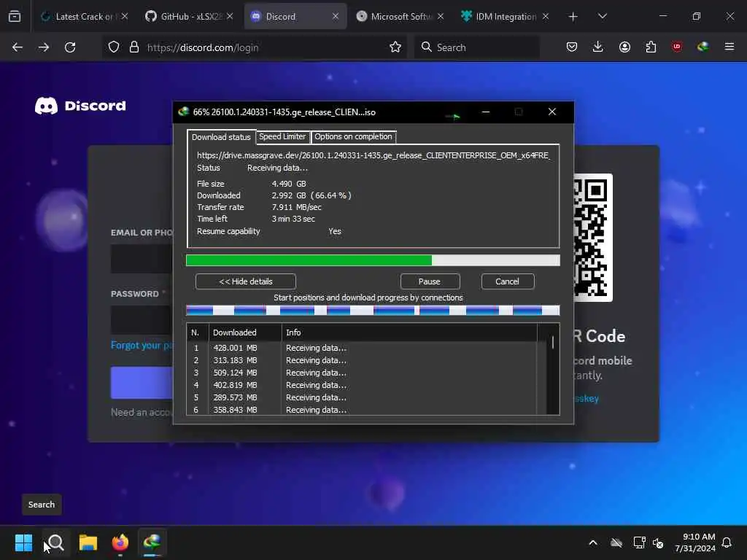The height and width of the screenshot is (560, 747).
Task: Open File Explorer from taskbar
Action: pyautogui.click(x=88, y=542)
